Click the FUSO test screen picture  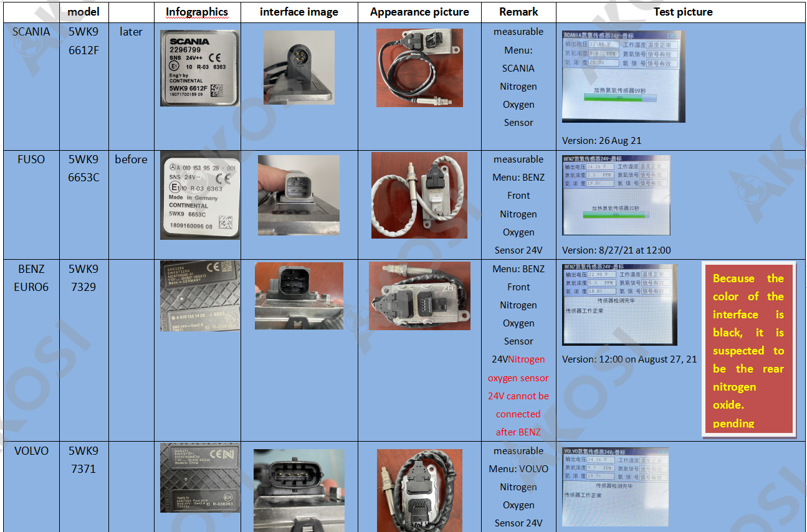click(x=616, y=195)
